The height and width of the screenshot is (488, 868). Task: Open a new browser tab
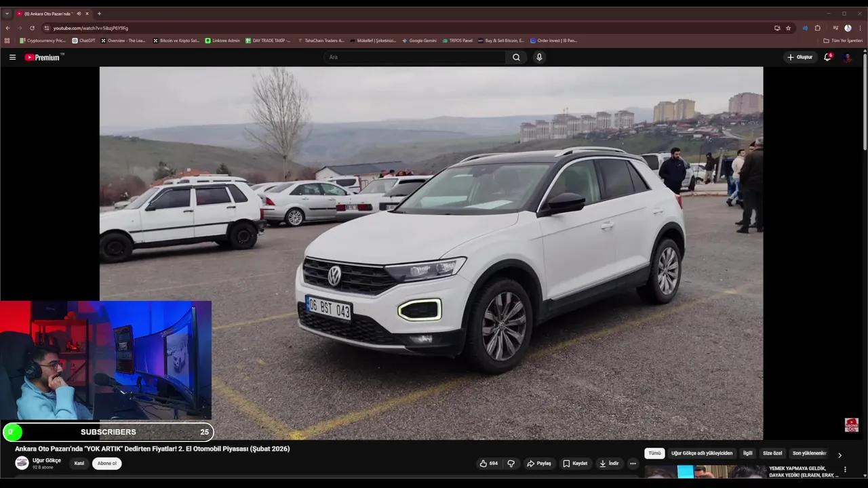(99, 14)
